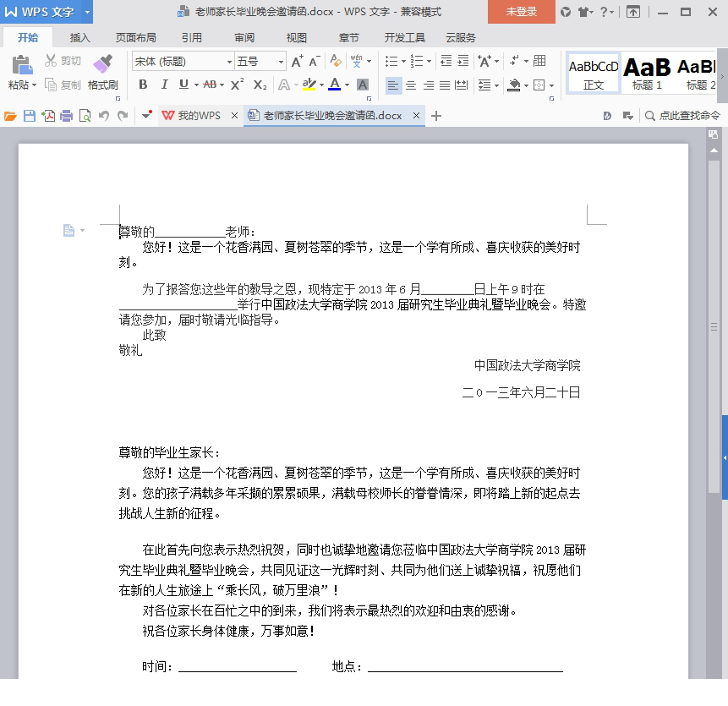Open font name dropdown 宋体 (标题)
Screen dimensions: 728x706
(x=229, y=61)
